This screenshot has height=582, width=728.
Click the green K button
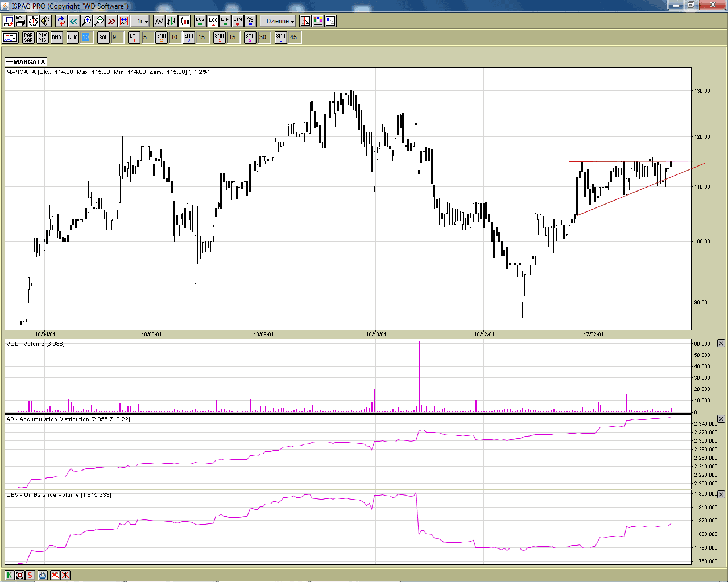click(x=9, y=575)
